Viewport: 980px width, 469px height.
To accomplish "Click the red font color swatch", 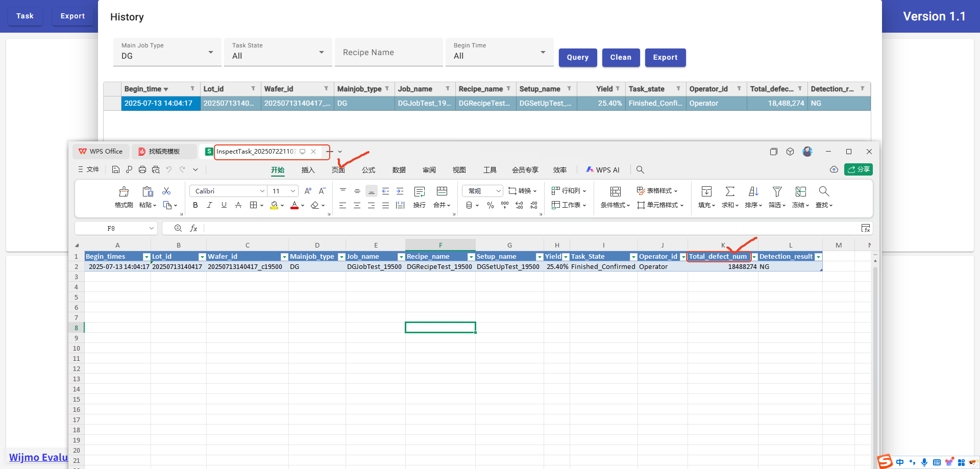I will 295,205.
